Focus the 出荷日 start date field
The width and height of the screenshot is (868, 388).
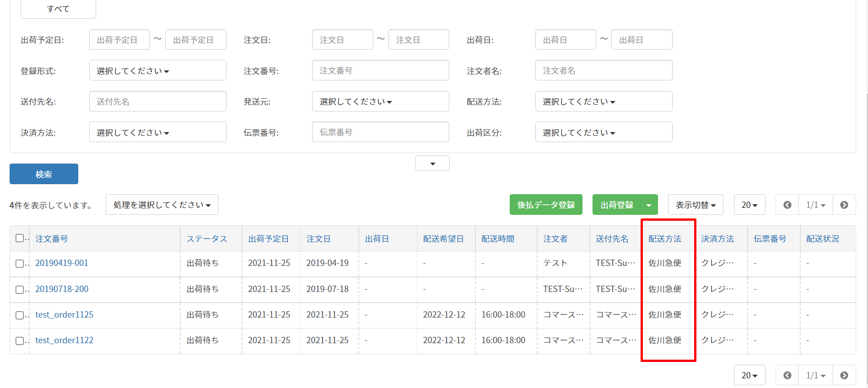pos(566,40)
